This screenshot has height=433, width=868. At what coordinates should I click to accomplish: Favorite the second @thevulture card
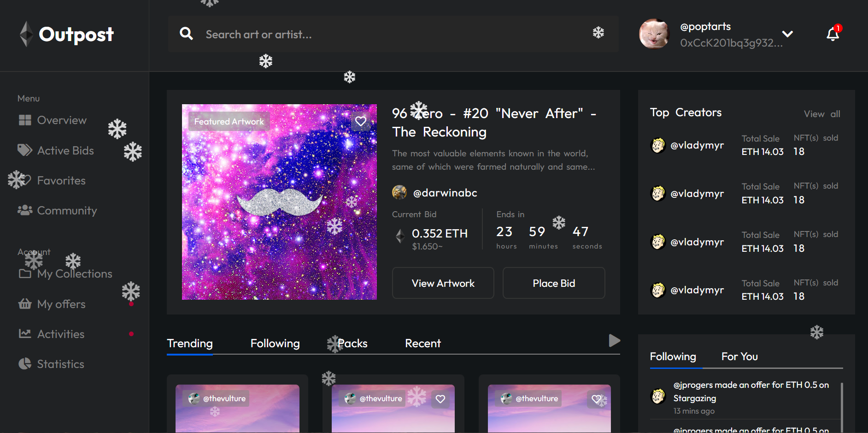point(440,399)
